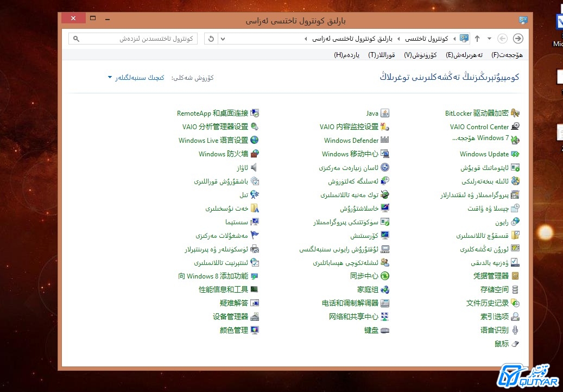Open the مەشغۇلات مەركىزى flag item
This screenshot has height=392, width=563.
(x=222, y=236)
